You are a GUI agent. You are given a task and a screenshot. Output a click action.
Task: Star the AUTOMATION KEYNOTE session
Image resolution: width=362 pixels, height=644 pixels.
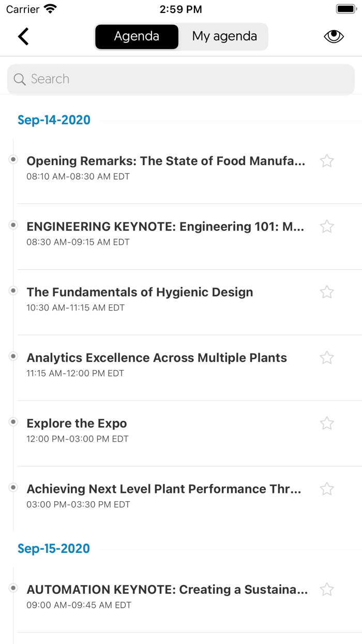click(x=327, y=589)
